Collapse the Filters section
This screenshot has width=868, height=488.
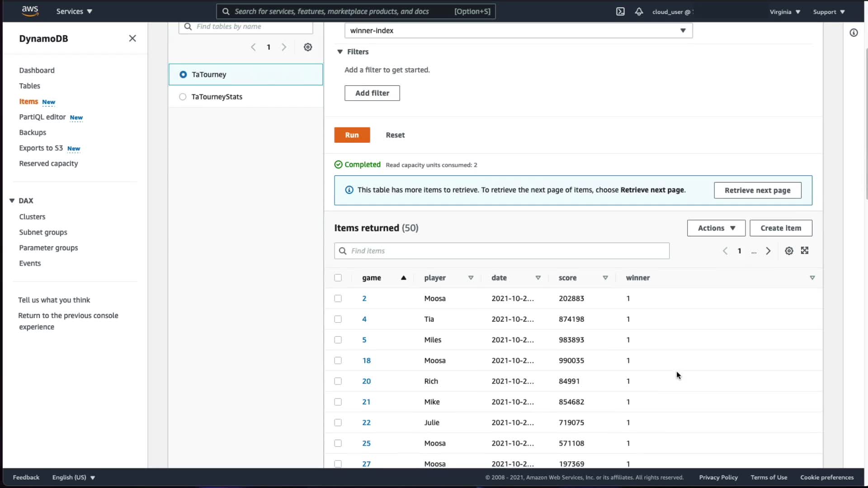click(340, 52)
